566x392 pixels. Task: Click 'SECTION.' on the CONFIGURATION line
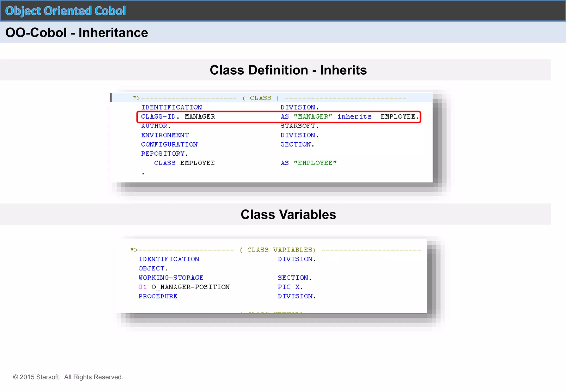pos(297,145)
